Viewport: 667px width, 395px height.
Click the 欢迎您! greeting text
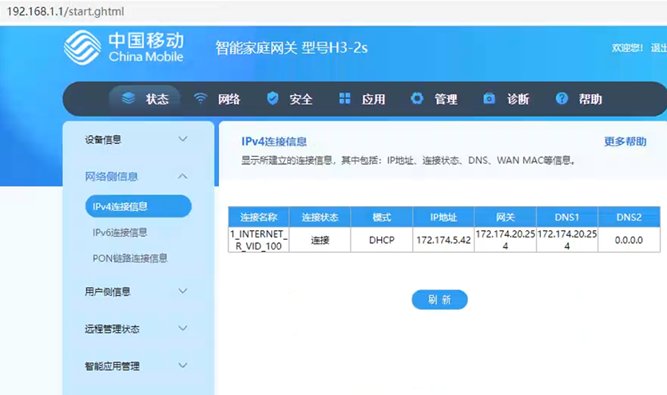627,48
